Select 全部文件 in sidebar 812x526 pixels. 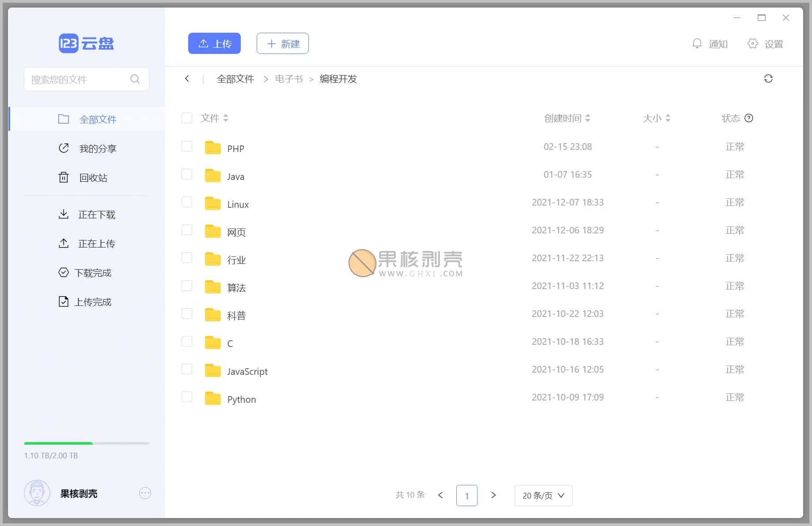point(87,119)
